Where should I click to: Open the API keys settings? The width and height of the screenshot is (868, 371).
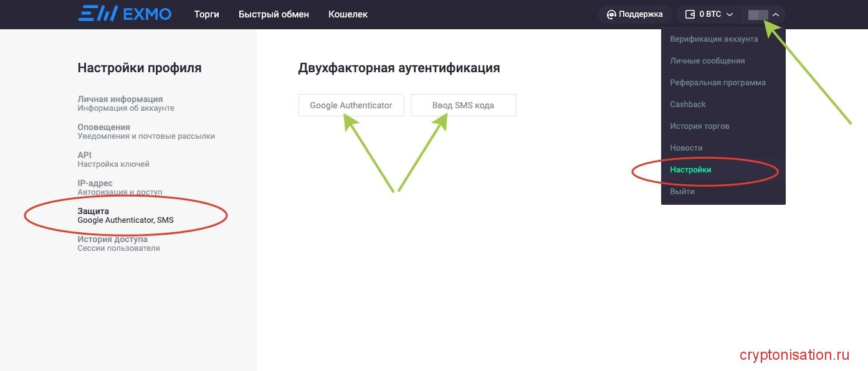tap(84, 155)
